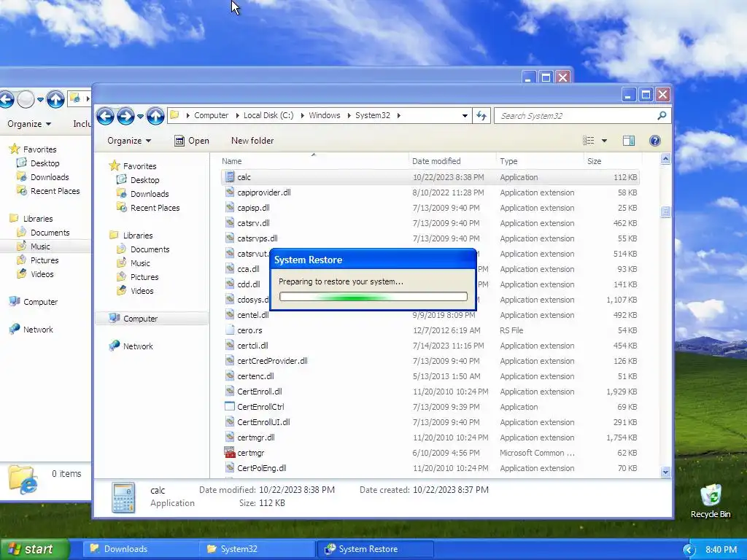Click Back arrow in System32 window
Image resolution: width=747 pixels, height=560 pixels.
(105, 116)
